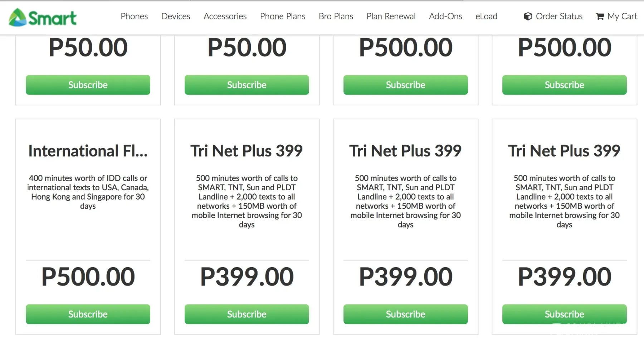Switch to the Add-Ons section
644x346 pixels.
pos(445,16)
